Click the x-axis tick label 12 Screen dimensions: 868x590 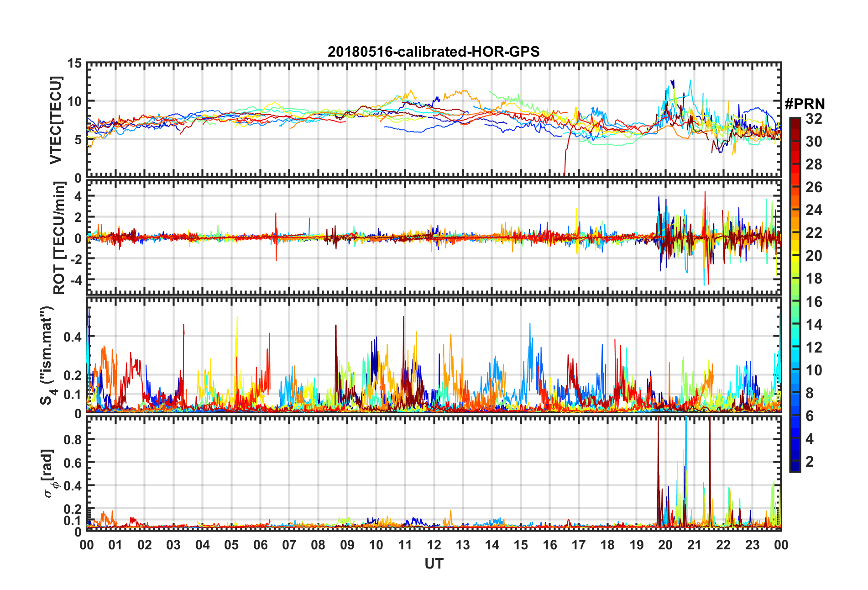(434, 545)
